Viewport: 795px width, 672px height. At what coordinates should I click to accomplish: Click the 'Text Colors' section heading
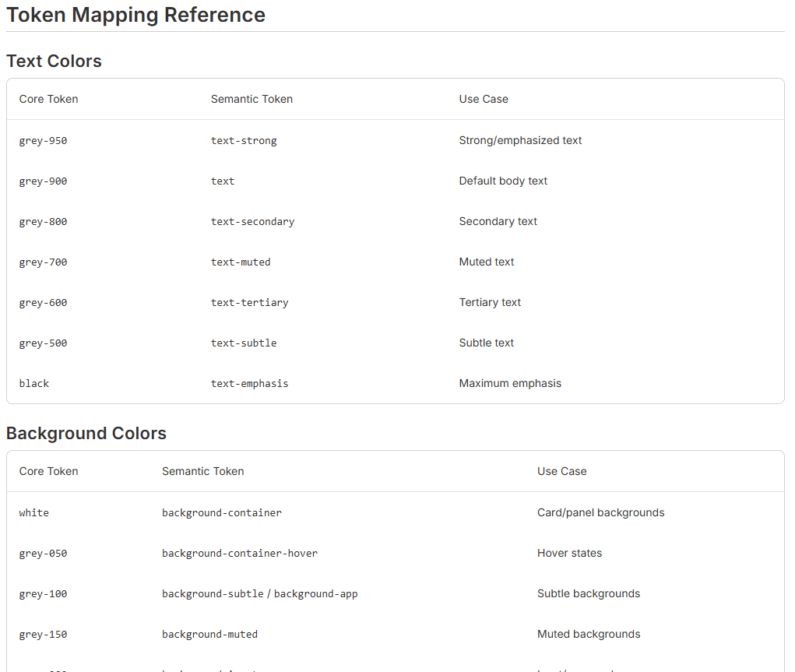pos(54,61)
